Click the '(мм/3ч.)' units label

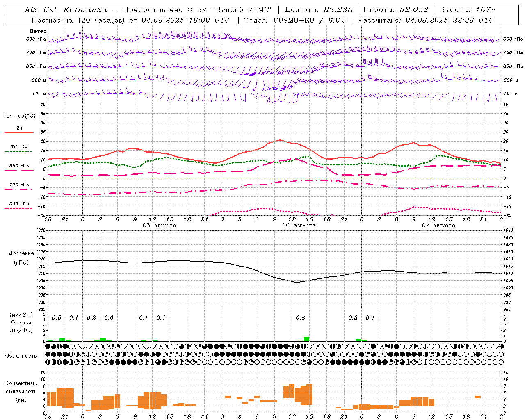click(21, 315)
